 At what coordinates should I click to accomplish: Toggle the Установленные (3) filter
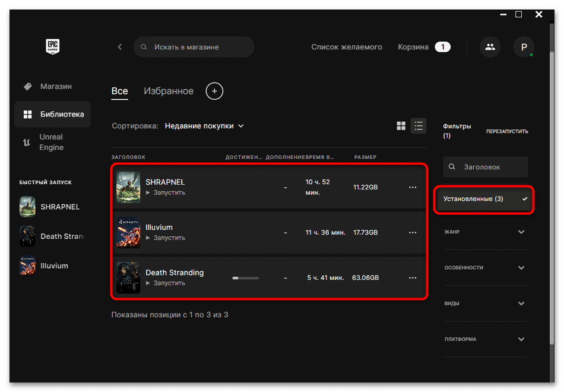pyautogui.click(x=484, y=199)
